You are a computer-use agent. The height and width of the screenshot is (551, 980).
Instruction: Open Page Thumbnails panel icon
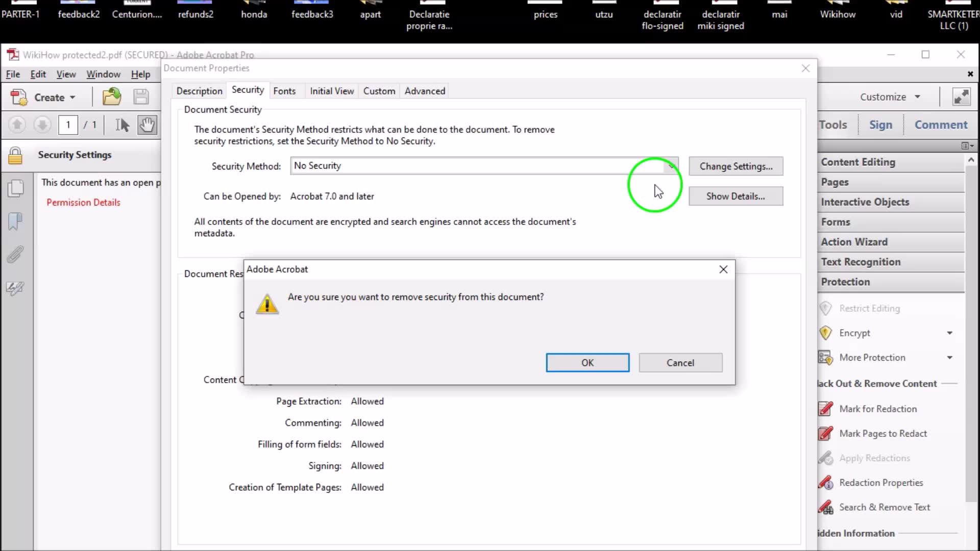15,188
